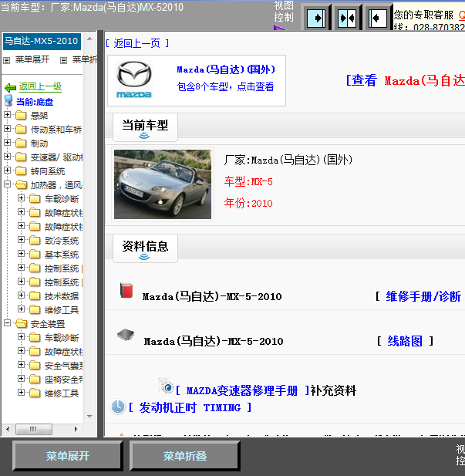Click the 年份:2010 text
This screenshot has height=476, width=465.
(248, 203)
